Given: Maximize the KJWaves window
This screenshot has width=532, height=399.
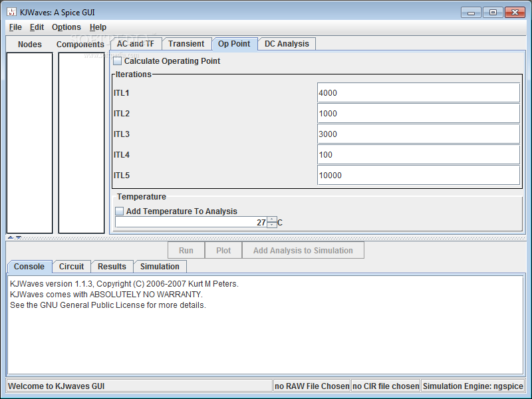Looking at the screenshot, I should (493, 13).
